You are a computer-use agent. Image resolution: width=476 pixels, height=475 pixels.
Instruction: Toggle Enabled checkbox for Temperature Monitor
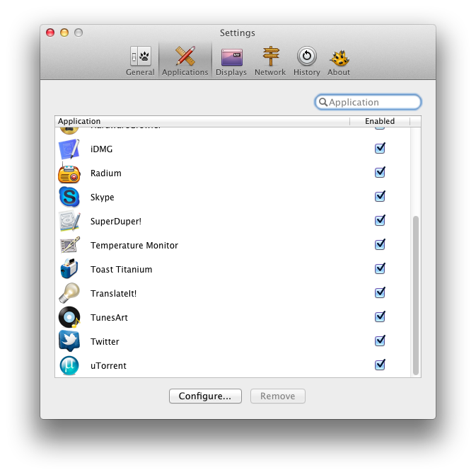pos(380,245)
